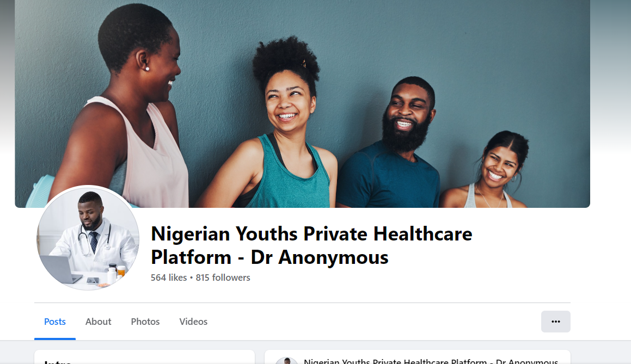Open the three-dots more options button
The height and width of the screenshot is (364, 631).
pos(555,322)
